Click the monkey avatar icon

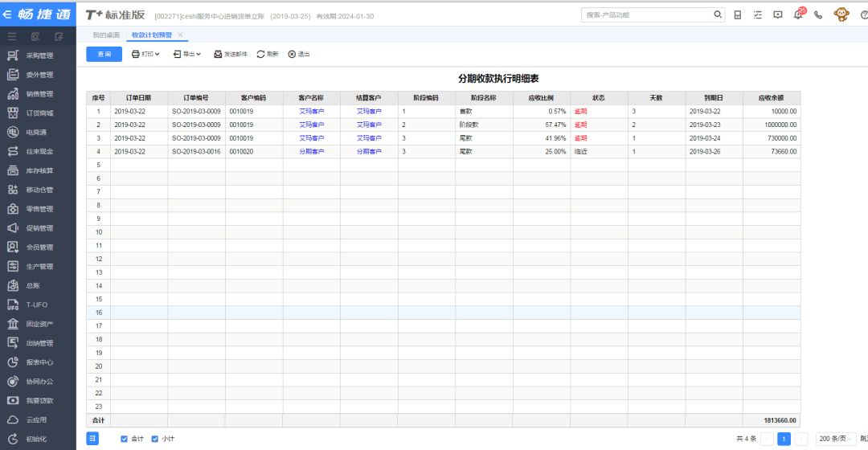pyautogui.click(x=841, y=14)
